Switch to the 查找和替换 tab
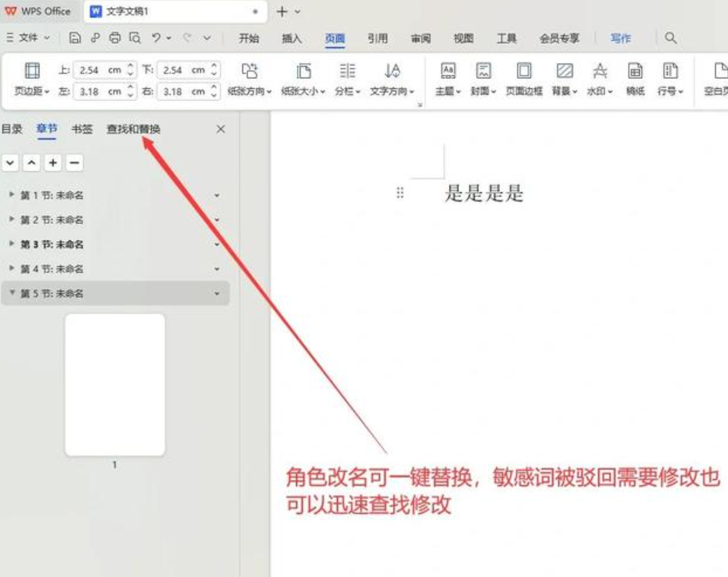 pos(133,129)
